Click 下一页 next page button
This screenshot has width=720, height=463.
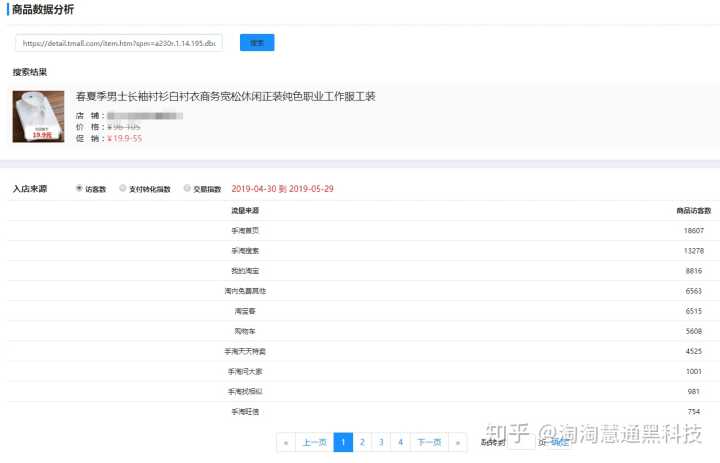pyautogui.click(x=429, y=442)
